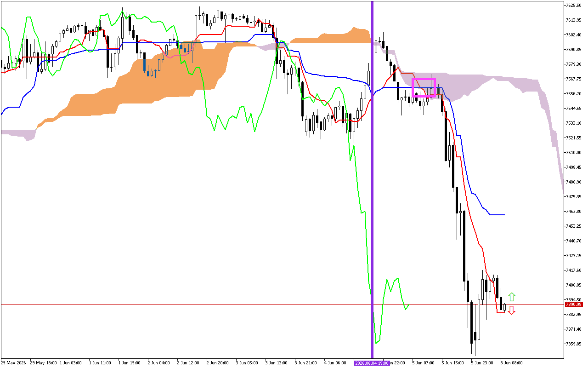588x368 pixels.
Task: Click the 4 Jun 06:00 time label
Action: 336,363
